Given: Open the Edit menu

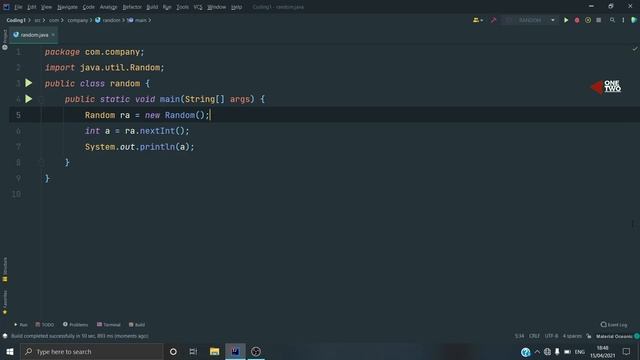Looking at the screenshot, I should pyautogui.click(x=31, y=7).
